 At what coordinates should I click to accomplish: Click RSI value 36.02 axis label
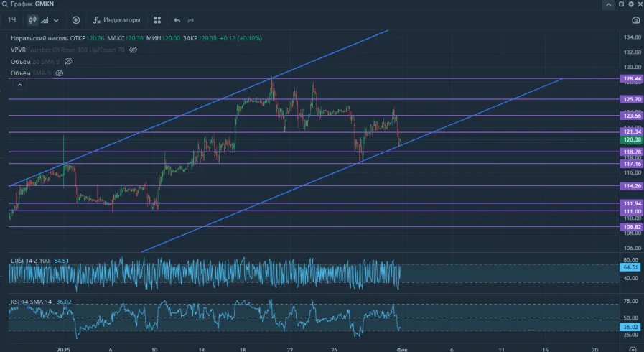tap(630, 328)
